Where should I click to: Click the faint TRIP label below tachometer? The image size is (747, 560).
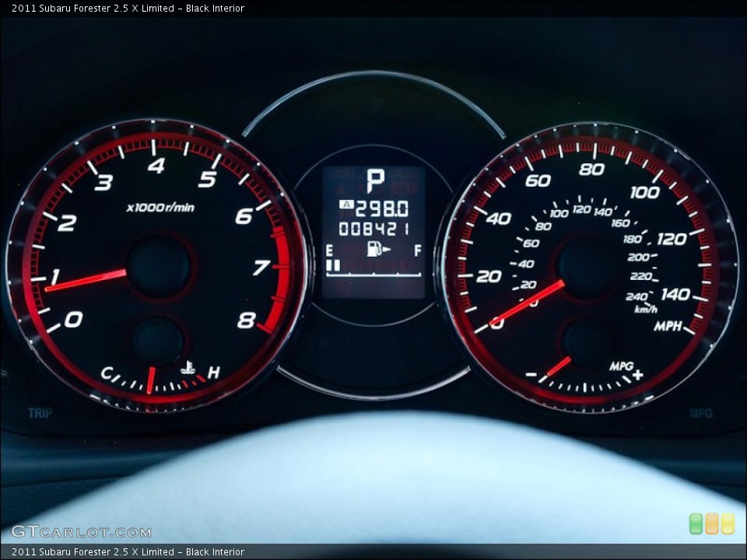(40, 413)
